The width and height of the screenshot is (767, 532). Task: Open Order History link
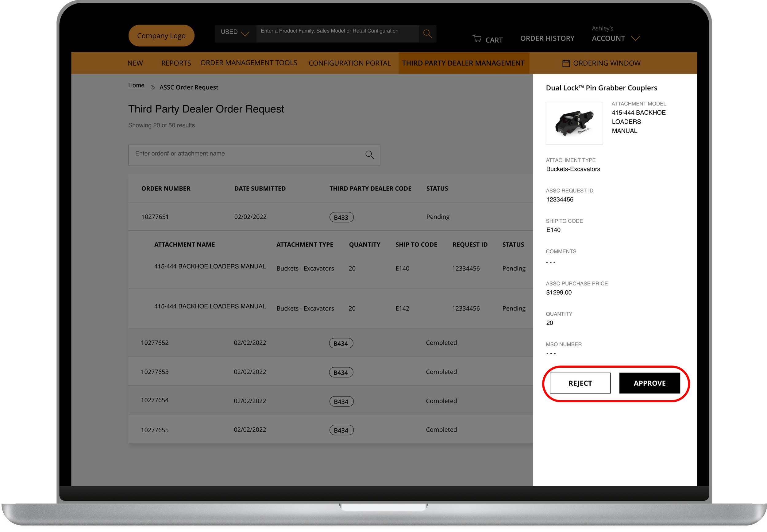[547, 38]
